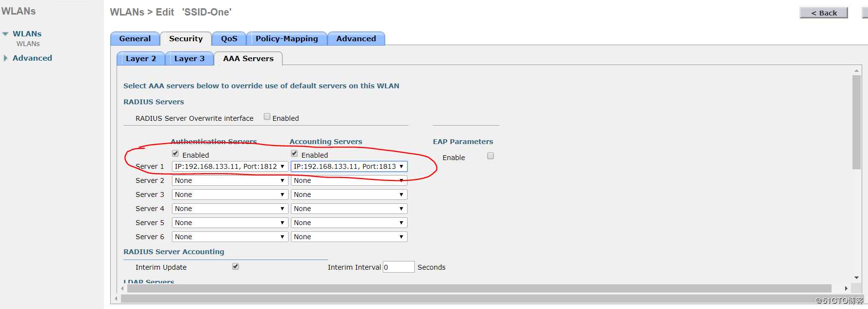Open Server 1 accounting server dropdown
Screen dimensions: 868x309
[x=349, y=166]
